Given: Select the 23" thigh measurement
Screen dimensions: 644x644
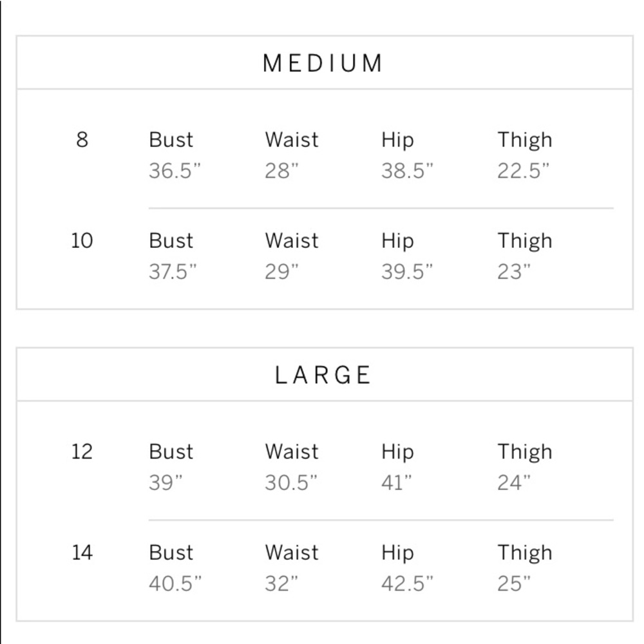Looking at the screenshot, I should [514, 272].
